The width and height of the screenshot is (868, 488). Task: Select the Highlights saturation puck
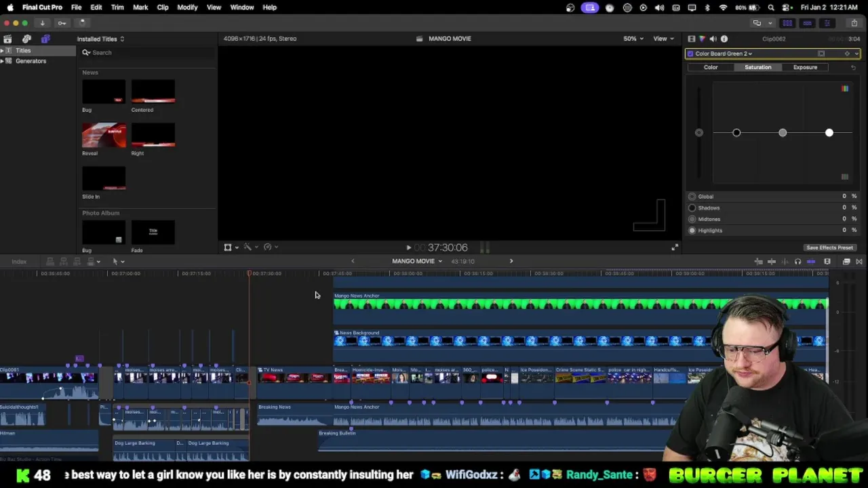click(x=829, y=133)
